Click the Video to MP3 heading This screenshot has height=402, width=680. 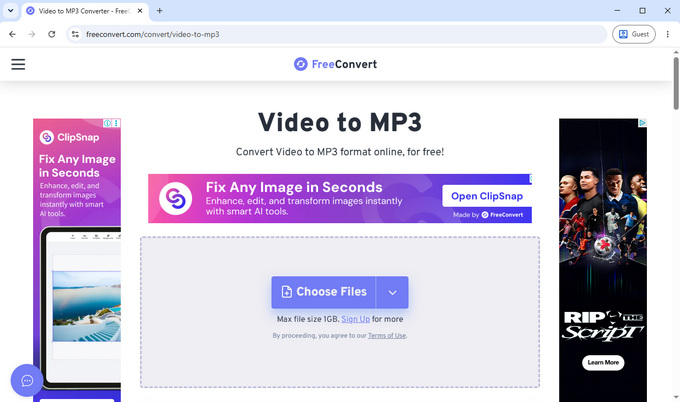[x=340, y=122]
